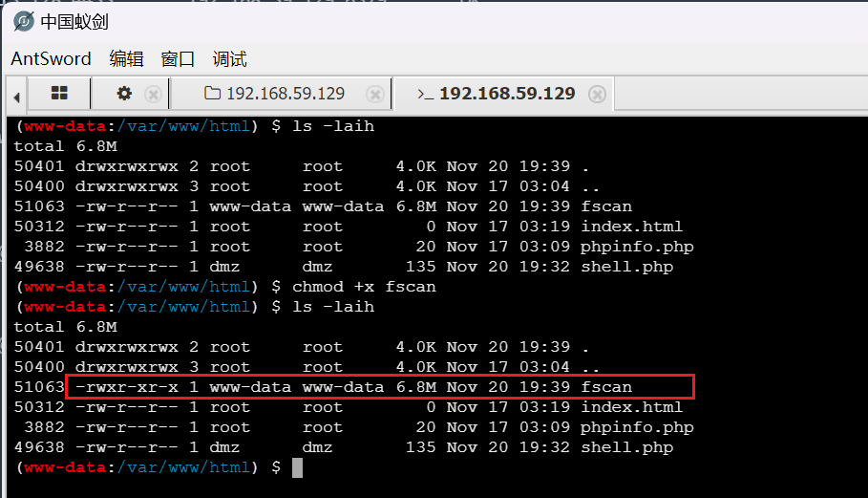Click the highlighted fscan line in terminal
This screenshot has width=868, height=498.
[379, 387]
